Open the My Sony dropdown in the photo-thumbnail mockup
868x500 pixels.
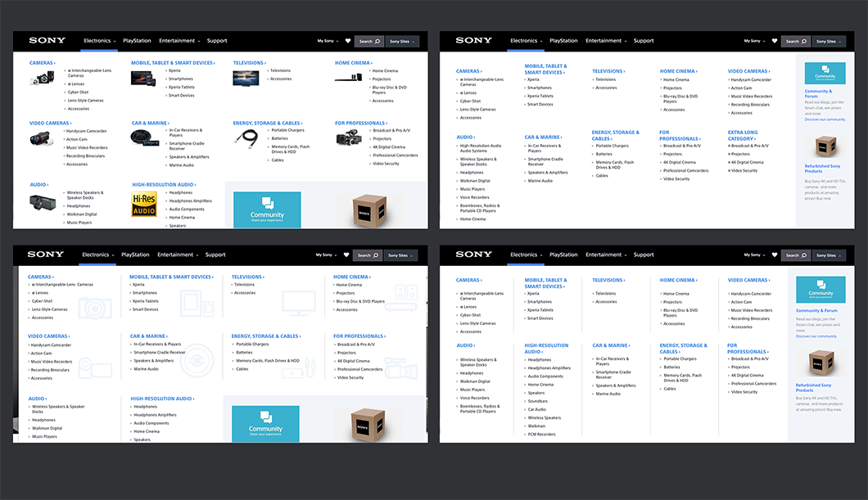tap(328, 41)
